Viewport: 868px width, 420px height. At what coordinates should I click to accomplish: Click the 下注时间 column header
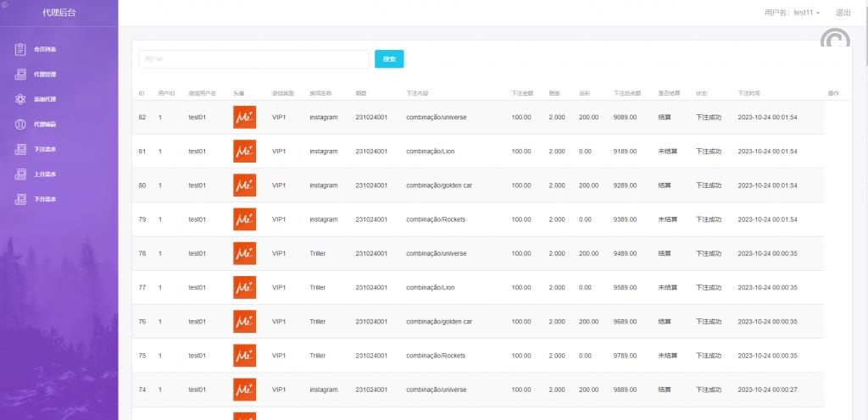click(x=748, y=92)
